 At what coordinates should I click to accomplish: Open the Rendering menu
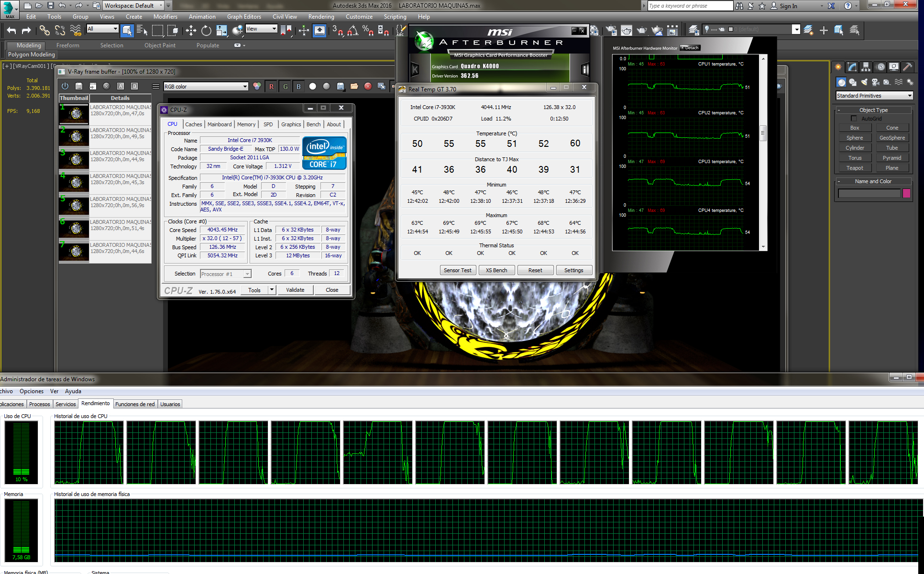(321, 17)
